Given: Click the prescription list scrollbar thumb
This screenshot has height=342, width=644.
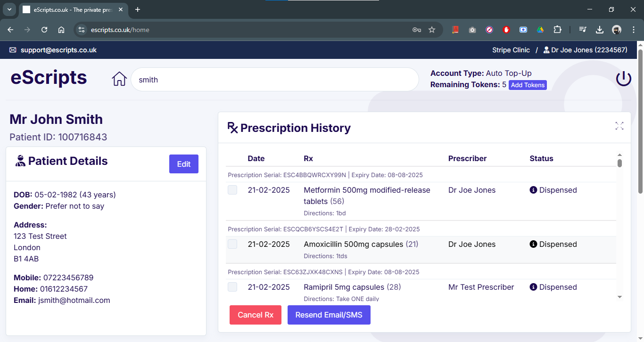Looking at the screenshot, I should (x=619, y=163).
